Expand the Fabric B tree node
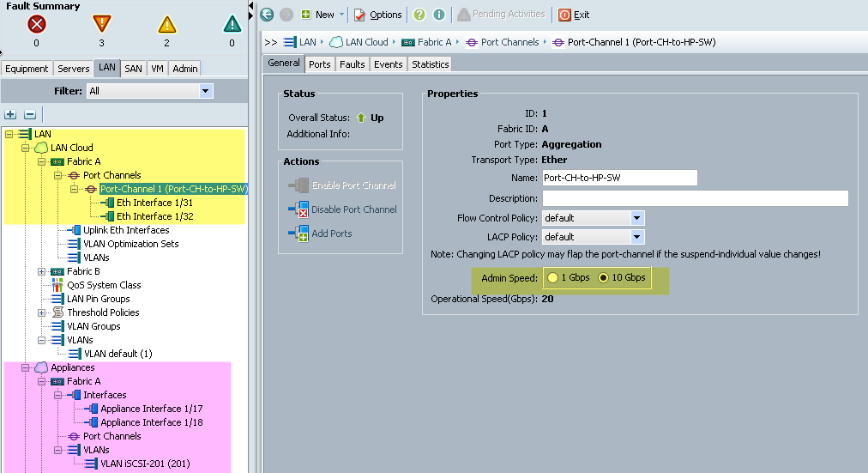Image resolution: width=868 pixels, height=473 pixels. (41, 271)
